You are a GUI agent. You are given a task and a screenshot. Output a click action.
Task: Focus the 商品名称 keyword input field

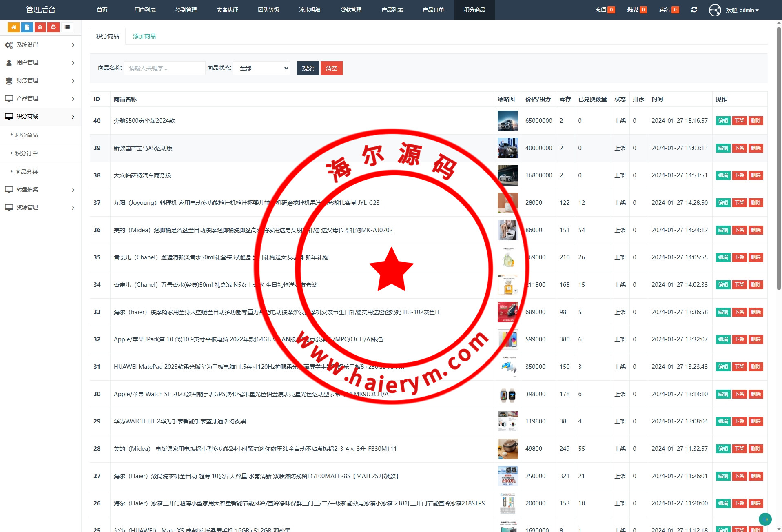click(164, 68)
